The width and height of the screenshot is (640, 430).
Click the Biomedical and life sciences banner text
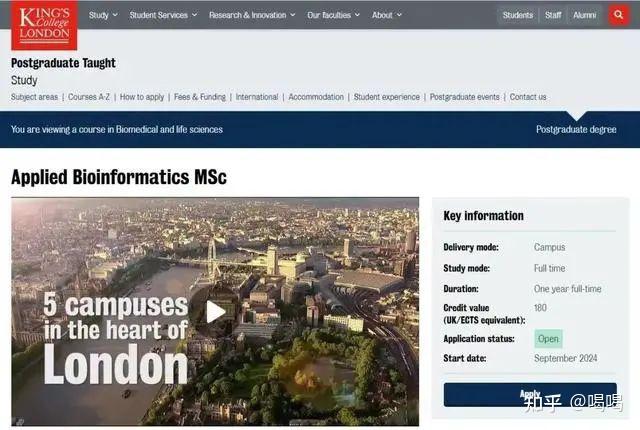point(169,129)
